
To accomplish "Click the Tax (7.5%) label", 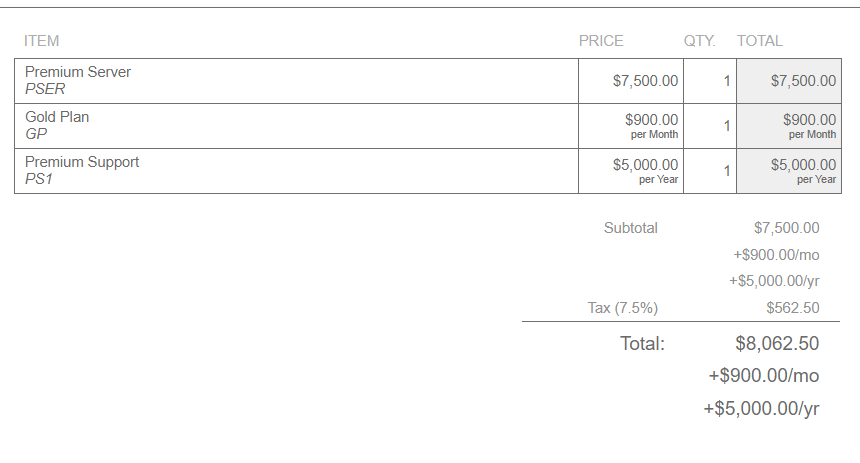I will (x=623, y=308).
